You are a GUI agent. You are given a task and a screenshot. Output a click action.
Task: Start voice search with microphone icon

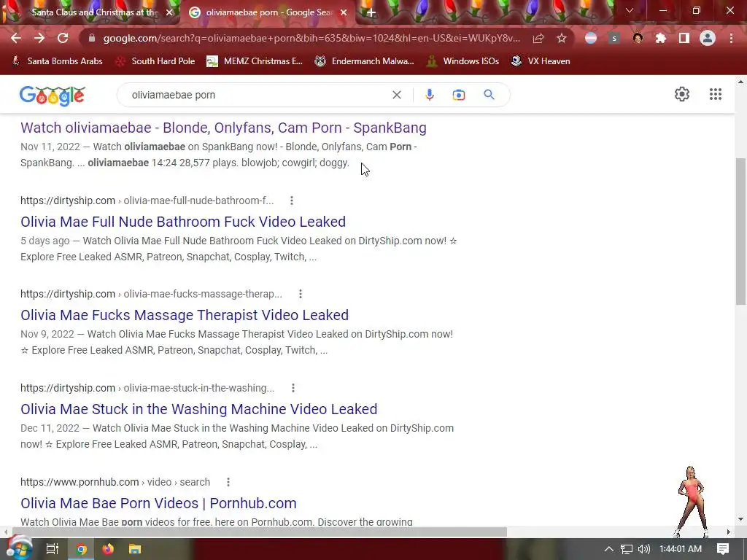429,95
